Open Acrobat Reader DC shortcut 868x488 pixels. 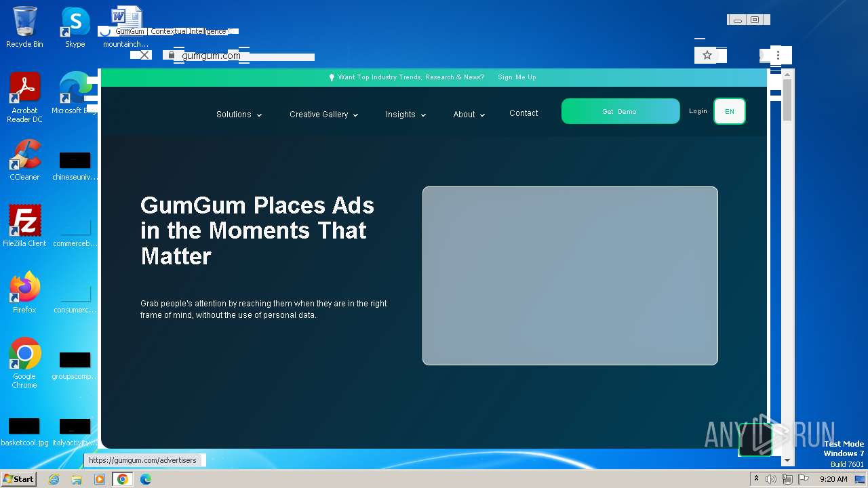pyautogui.click(x=24, y=98)
